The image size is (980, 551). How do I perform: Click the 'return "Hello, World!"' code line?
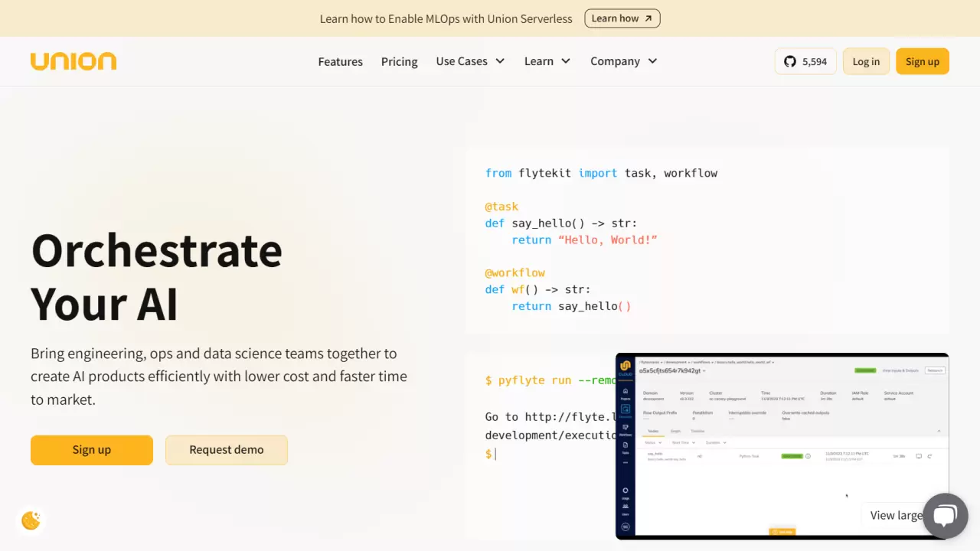tap(585, 240)
